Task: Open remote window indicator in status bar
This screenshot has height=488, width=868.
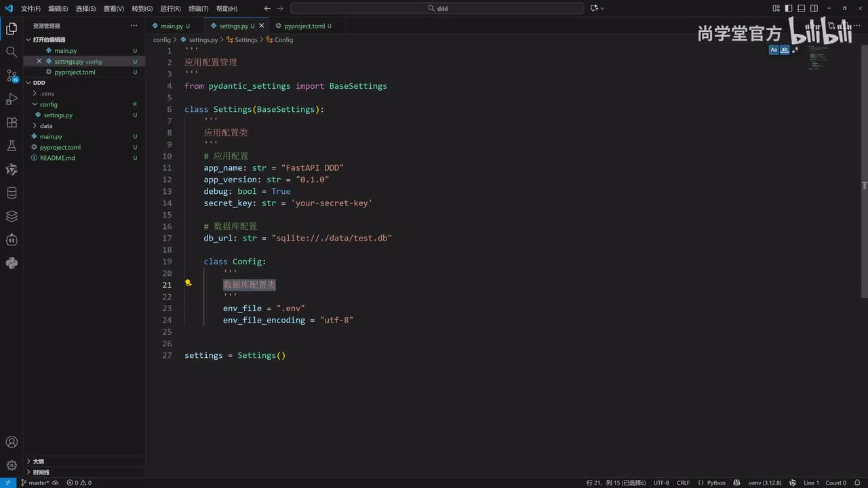Action: click(7, 483)
